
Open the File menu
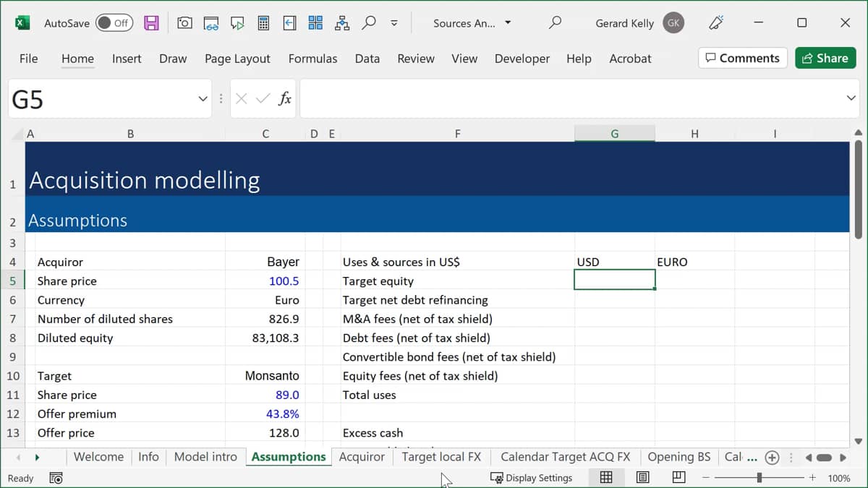pos(28,59)
